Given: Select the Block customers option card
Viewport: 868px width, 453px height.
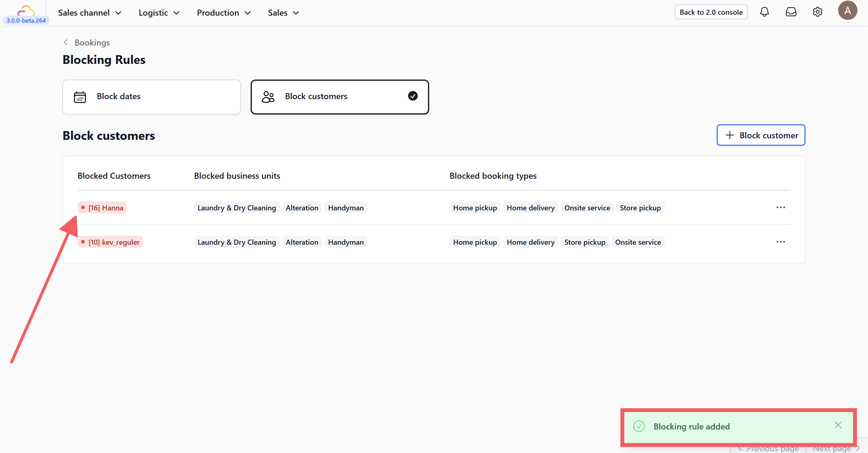Looking at the screenshot, I should point(339,97).
